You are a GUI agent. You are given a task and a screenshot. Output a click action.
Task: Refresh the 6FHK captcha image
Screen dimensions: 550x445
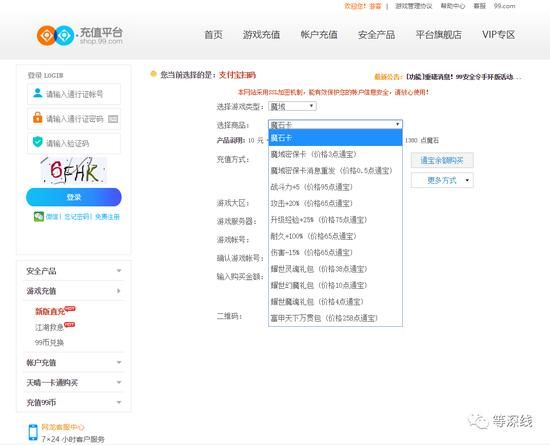(73, 170)
